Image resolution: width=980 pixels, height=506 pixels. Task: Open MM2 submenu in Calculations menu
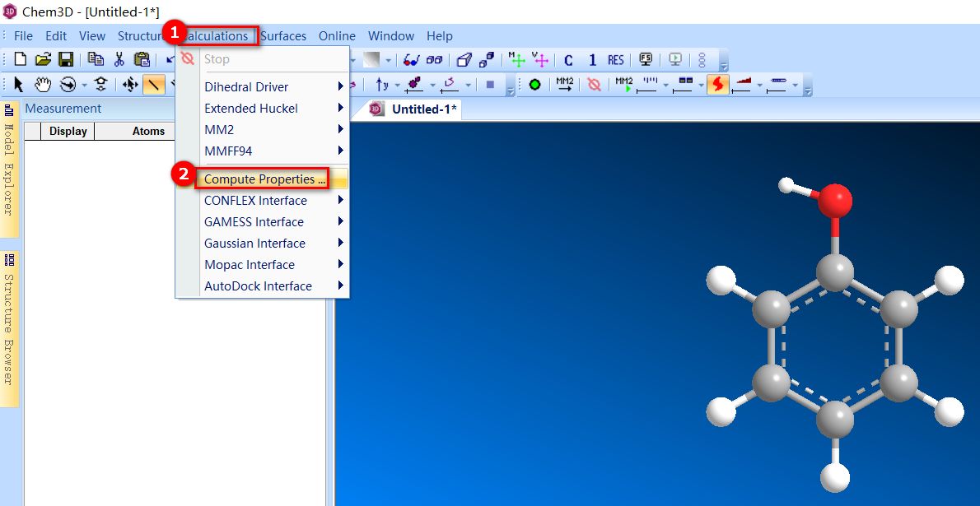[x=262, y=129]
